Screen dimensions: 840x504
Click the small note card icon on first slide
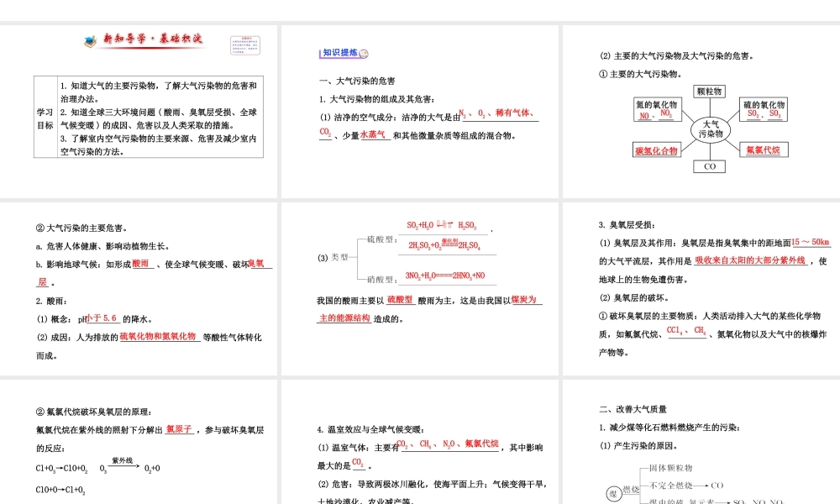coord(245,45)
